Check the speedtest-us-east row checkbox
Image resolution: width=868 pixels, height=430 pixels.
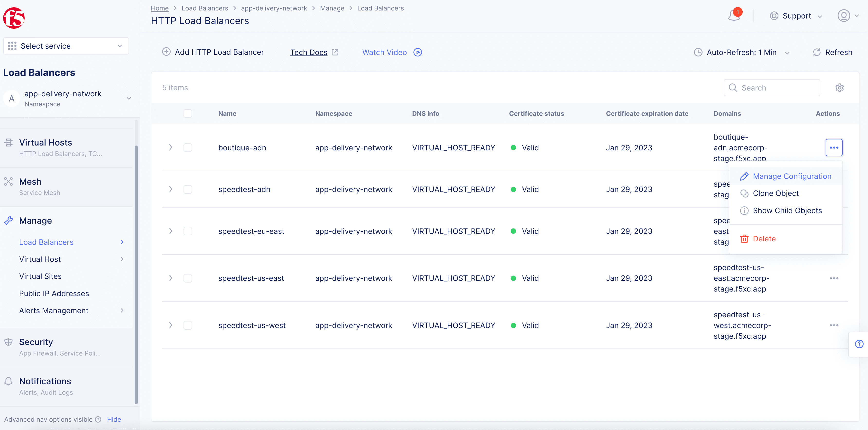tap(188, 278)
